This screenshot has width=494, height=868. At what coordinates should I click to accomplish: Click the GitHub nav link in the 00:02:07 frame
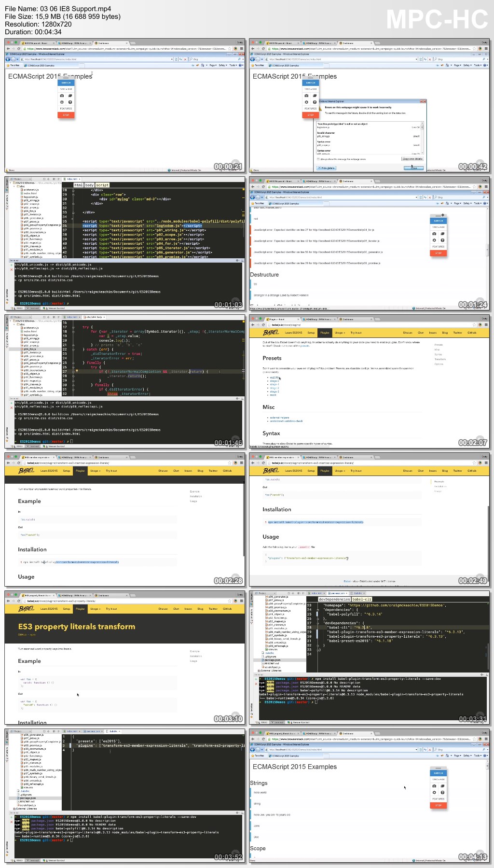(x=472, y=333)
